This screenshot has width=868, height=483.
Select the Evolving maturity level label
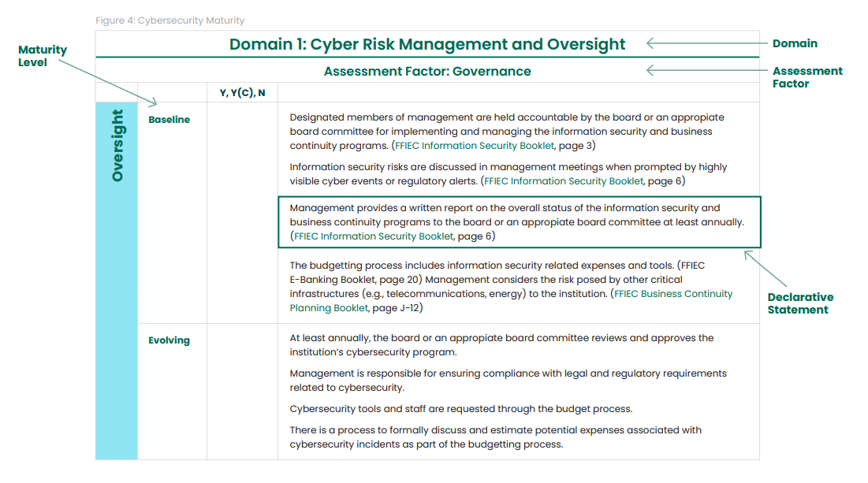point(167,340)
